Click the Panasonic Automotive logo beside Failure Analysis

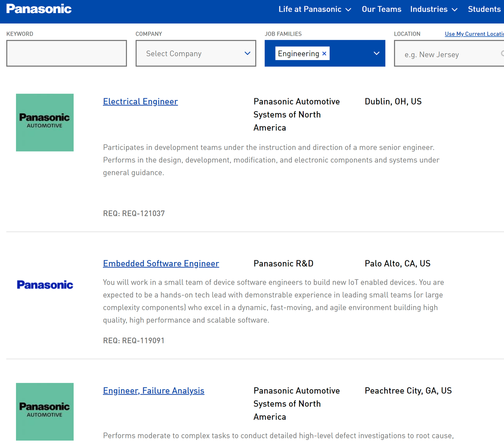point(45,412)
